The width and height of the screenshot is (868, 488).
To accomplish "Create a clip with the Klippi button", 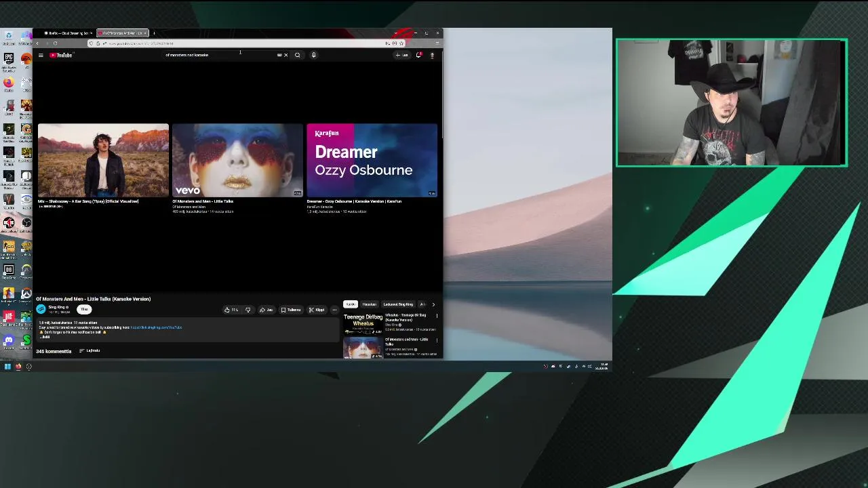I will (317, 310).
